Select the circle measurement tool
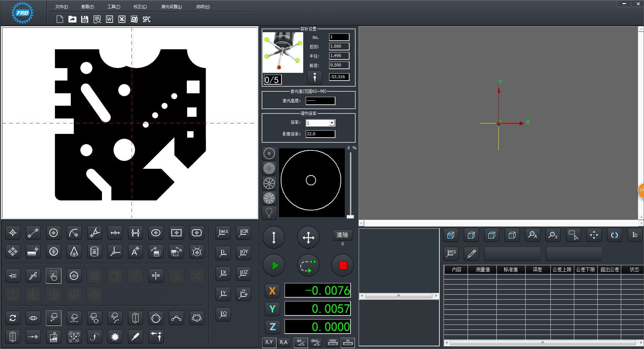644x349 pixels. [54, 233]
